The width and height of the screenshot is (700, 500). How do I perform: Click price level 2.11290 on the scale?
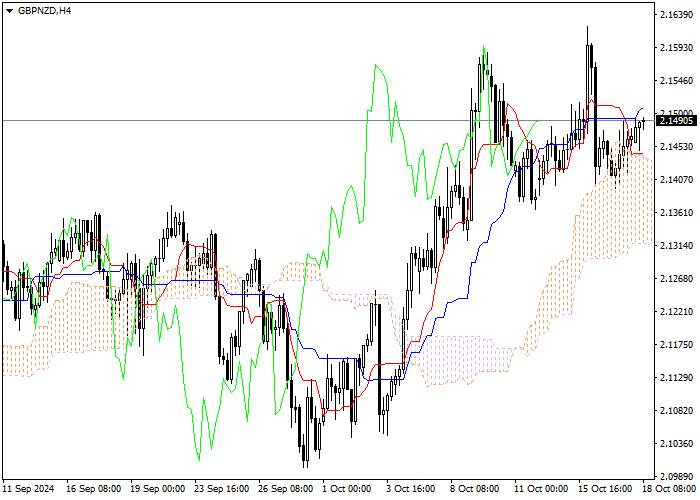tap(676, 378)
